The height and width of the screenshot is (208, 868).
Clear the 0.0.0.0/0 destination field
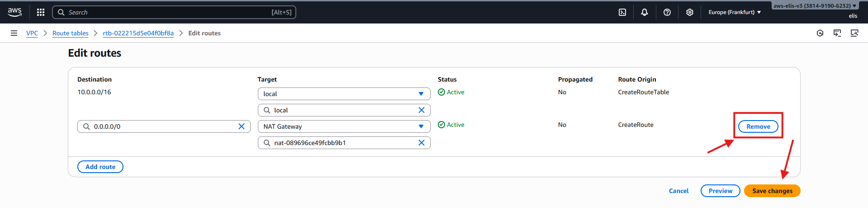[242, 126]
